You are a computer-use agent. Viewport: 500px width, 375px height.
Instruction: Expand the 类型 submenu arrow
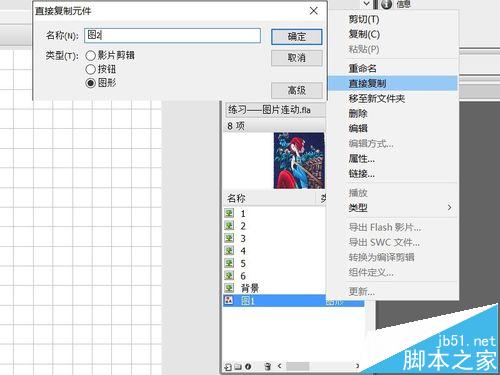click(449, 207)
